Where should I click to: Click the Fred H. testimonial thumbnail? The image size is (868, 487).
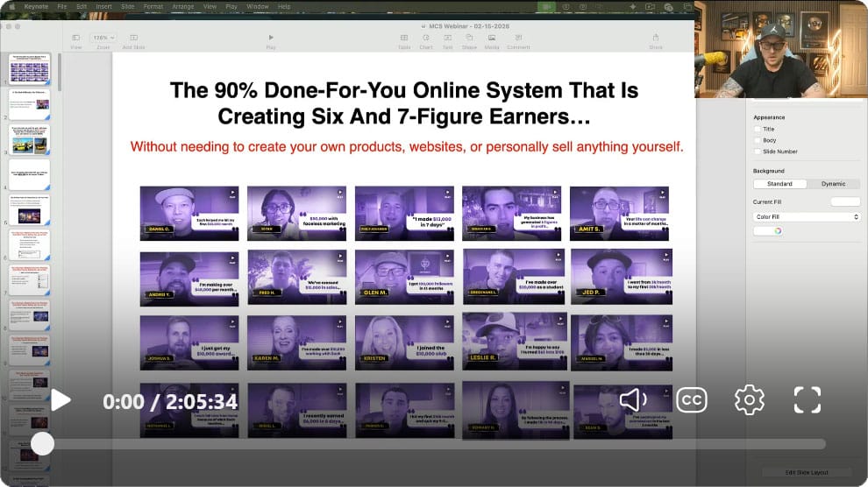tap(296, 278)
